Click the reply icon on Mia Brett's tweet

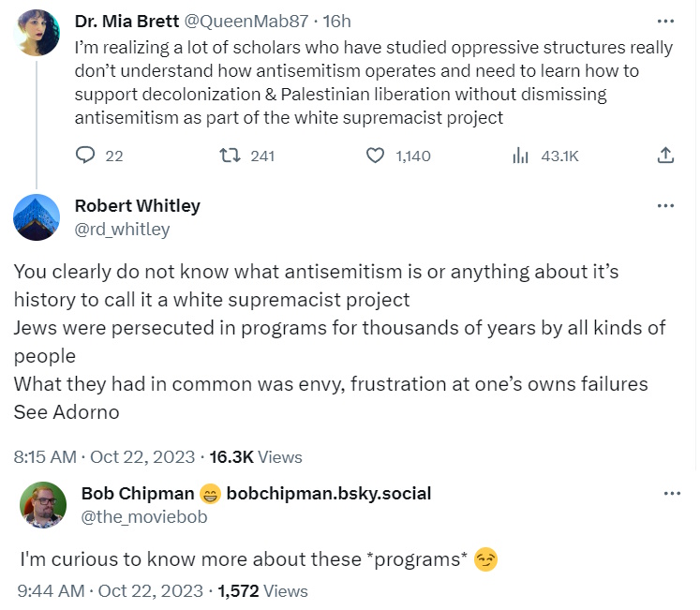[x=86, y=156]
